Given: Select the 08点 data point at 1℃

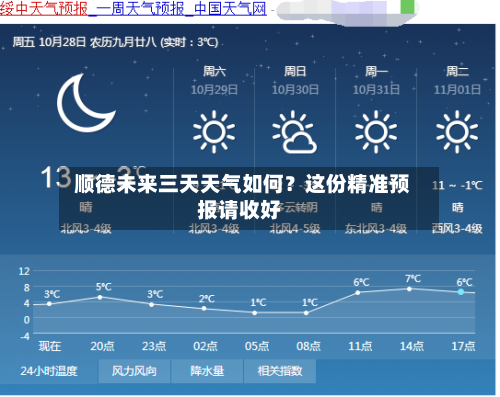Looking at the screenshot, I should click(306, 313).
